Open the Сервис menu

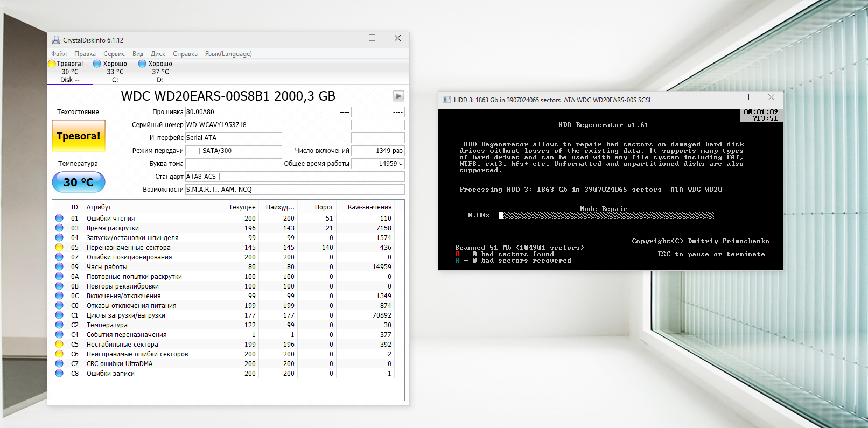114,54
